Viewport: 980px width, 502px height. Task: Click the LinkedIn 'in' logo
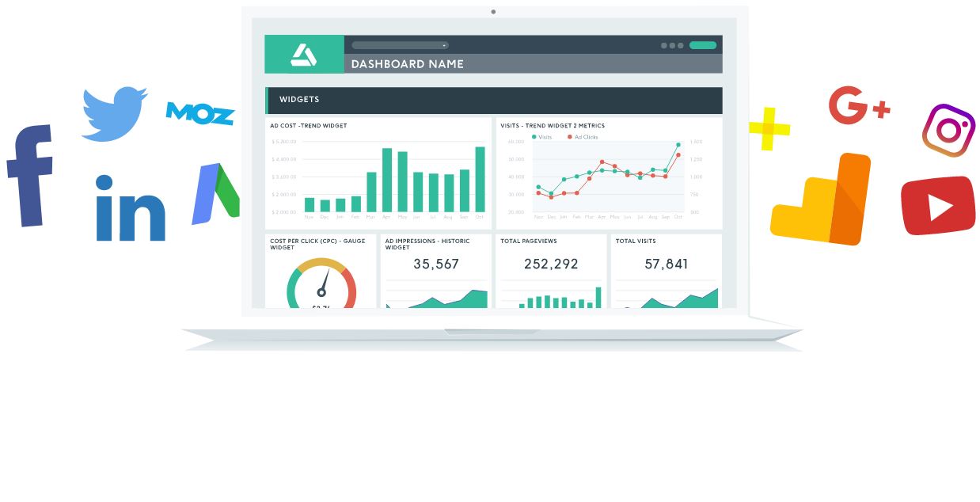(x=131, y=207)
